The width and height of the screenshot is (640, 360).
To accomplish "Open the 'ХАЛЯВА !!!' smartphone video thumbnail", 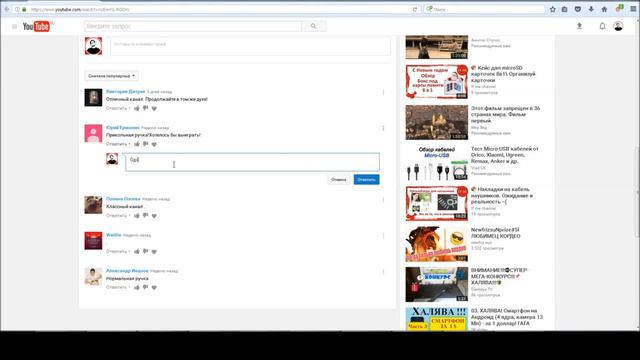I will [436, 319].
